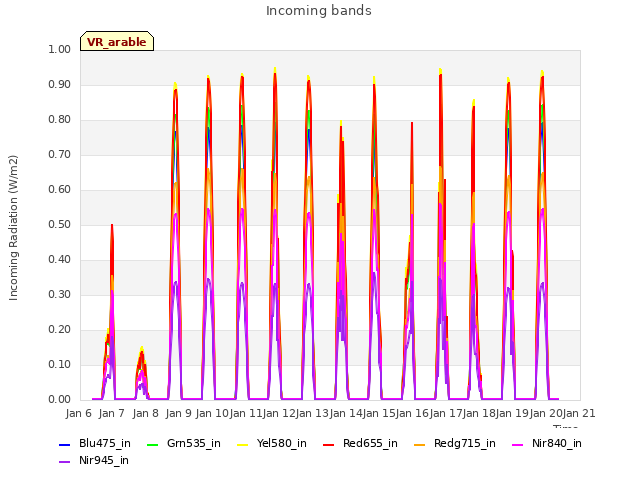Screen dimensions: 640x480
Task: Toggle Redg715_in legend entry
Action: (455, 443)
